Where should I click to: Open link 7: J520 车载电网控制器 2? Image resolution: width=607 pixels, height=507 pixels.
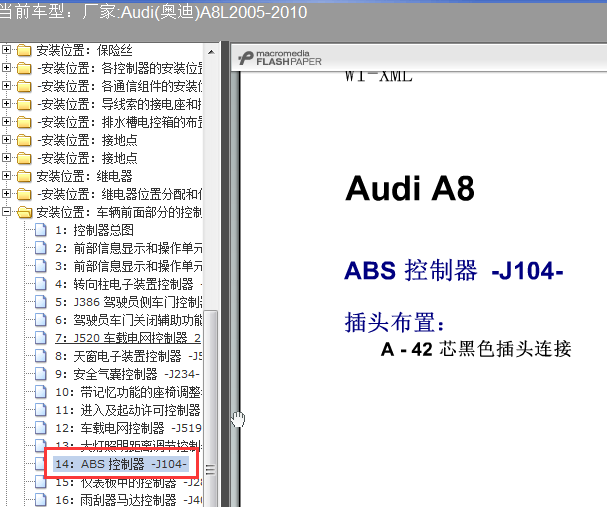point(128,338)
